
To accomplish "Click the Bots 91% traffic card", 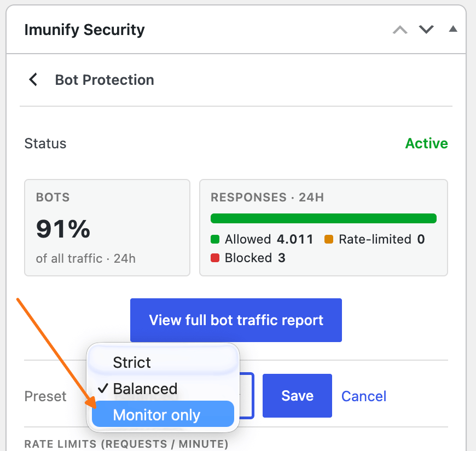I will (x=107, y=228).
